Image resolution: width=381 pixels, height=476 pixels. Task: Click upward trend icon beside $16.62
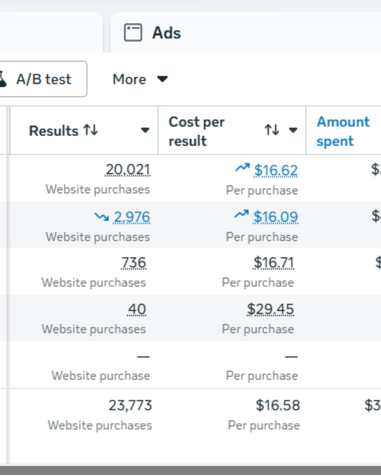242,167
